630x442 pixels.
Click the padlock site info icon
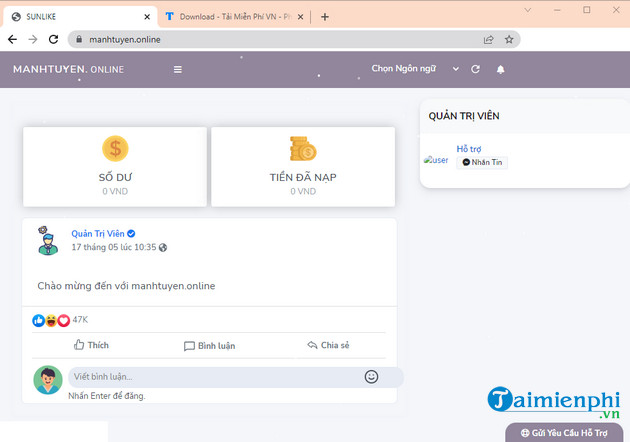(79, 39)
